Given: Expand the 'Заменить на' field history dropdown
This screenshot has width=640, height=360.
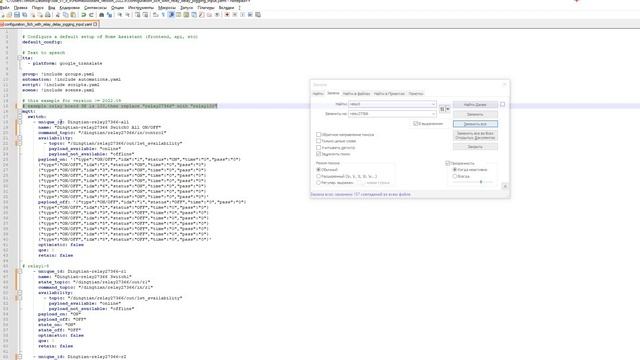Looking at the screenshot, I should coord(433,114).
